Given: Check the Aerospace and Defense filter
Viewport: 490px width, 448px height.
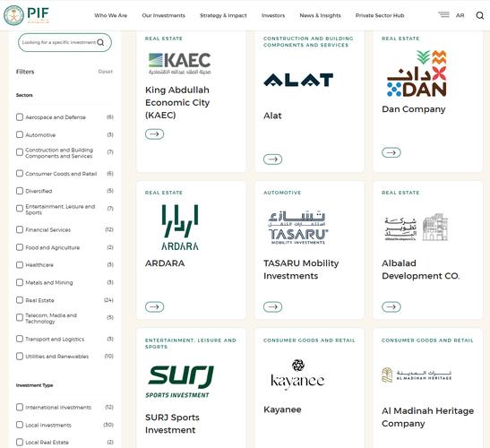Looking at the screenshot, I should click(20, 116).
